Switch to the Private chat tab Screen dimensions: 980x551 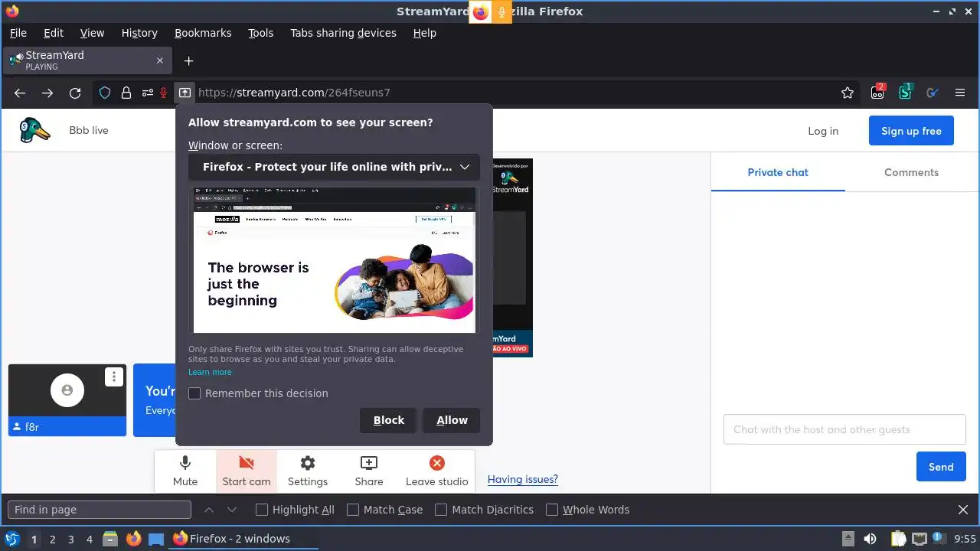pyautogui.click(x=778, y=172)
